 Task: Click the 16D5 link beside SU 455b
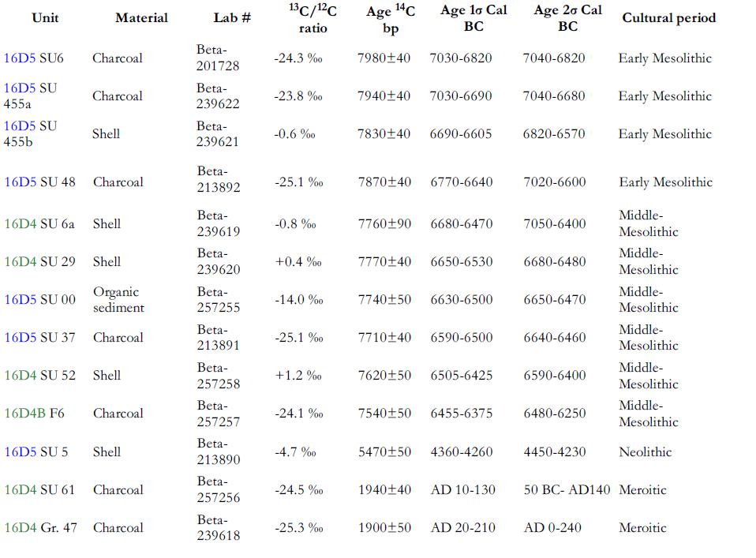click(20, 125)
